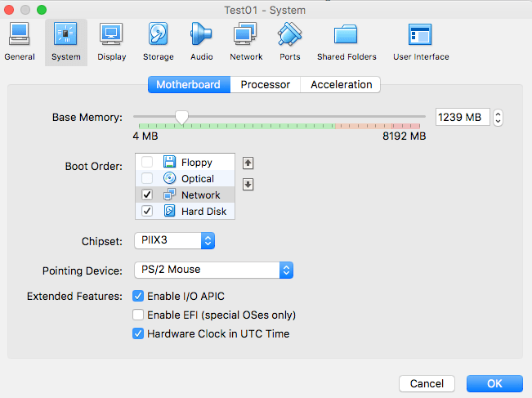Image resolution: width=532 pixels, height=398 pixels.
Task: Click the Base Memory slider handle
Action: click(x=181, y=117)
